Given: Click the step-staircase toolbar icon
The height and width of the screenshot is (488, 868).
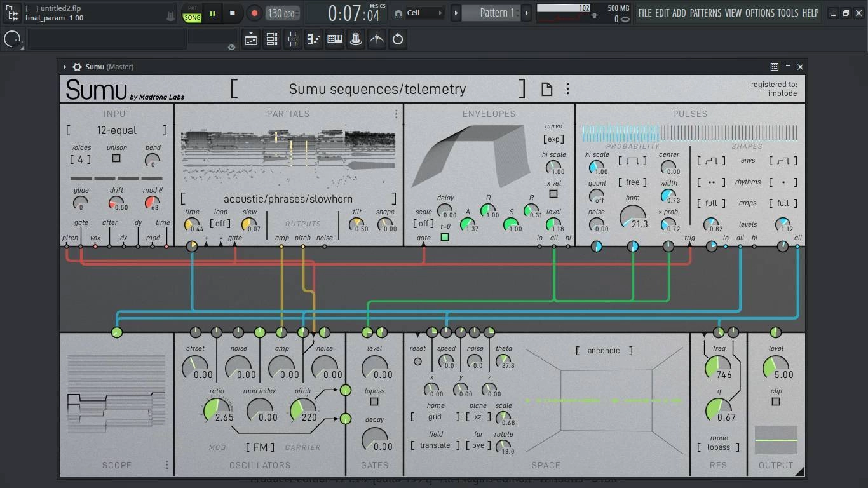Looking at the screenshot, I should click(314, 39).
